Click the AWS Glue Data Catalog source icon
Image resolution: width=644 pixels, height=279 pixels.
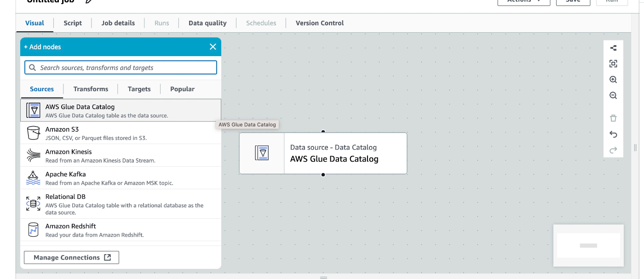33,110
